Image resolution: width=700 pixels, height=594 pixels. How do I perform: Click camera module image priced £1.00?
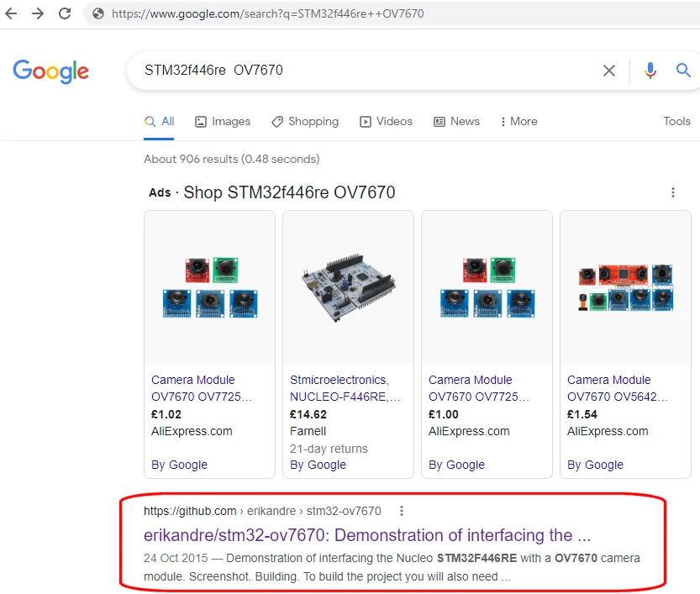(487, 288)
